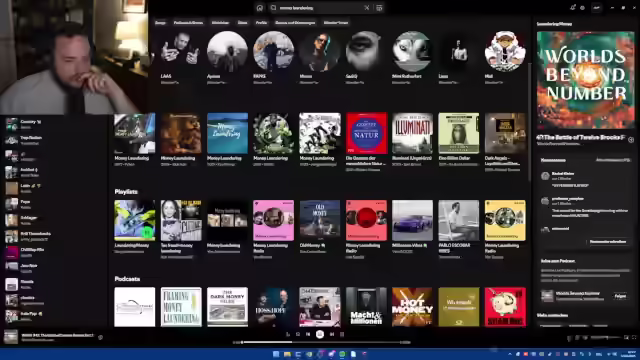
Task: Open Trap Nation in the library
Action: click(x=55, y=140)
